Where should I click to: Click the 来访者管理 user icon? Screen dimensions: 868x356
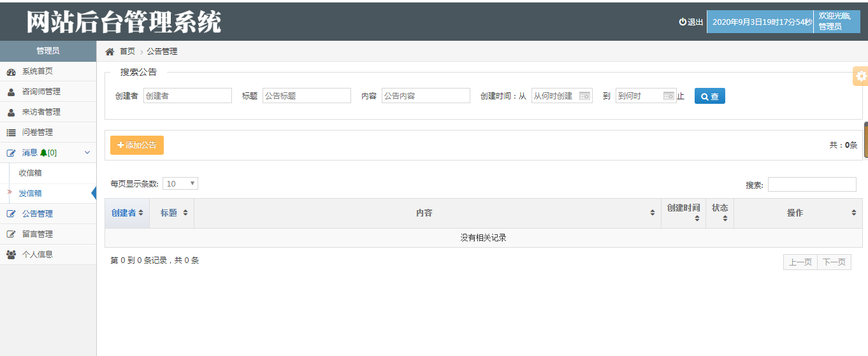(x=11, y=113)
